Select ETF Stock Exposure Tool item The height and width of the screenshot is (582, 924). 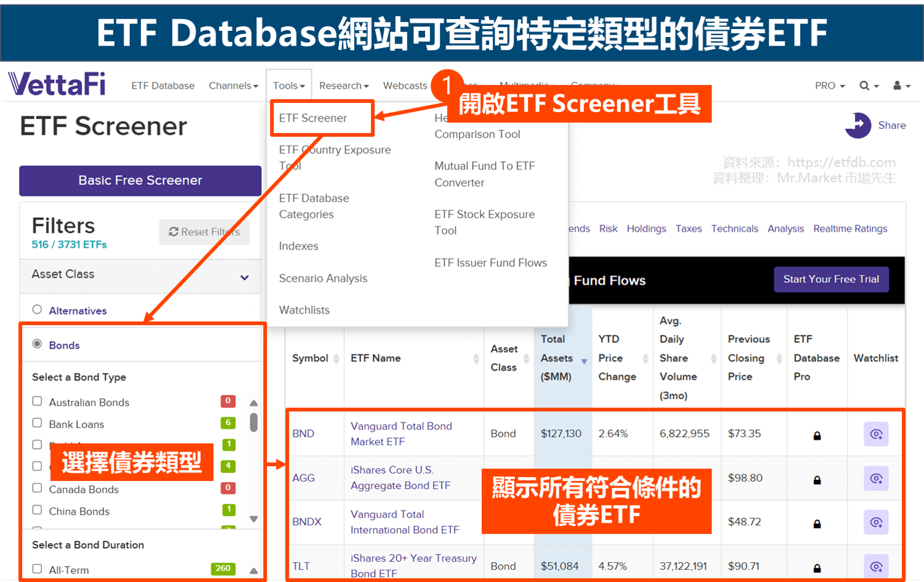(x=485, y=222)
